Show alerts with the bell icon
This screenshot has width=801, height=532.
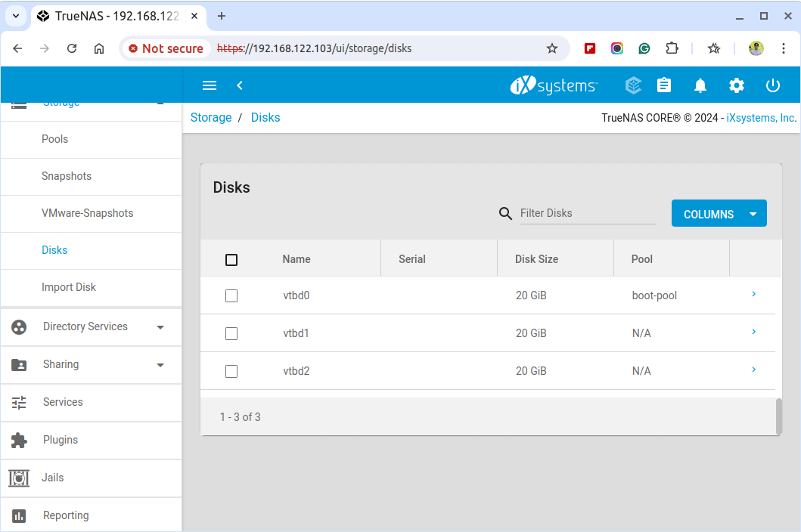(x=700, y=85)
